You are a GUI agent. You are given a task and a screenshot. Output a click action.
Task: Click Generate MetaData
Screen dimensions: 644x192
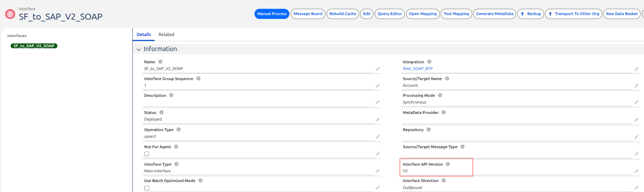494,14
